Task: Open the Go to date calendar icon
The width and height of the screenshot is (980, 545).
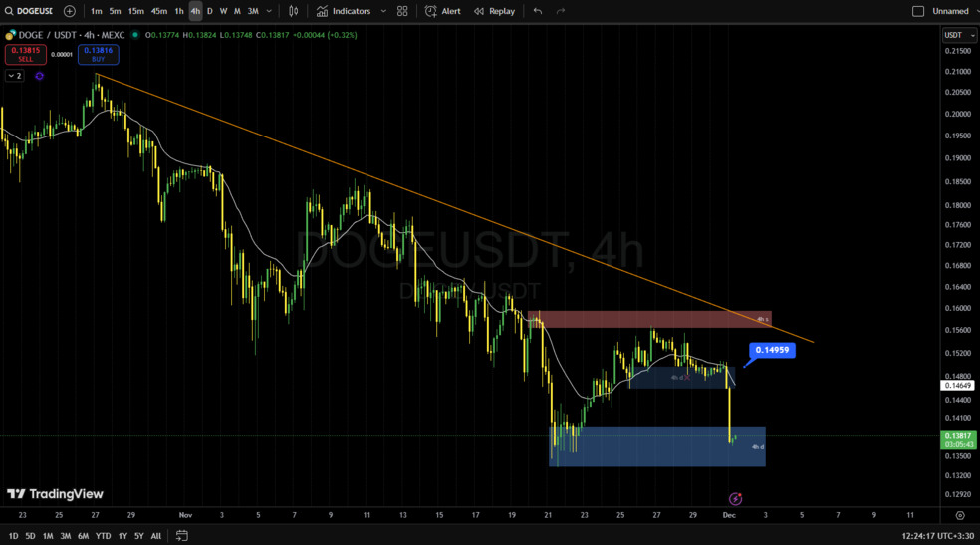Action: click(x=182, y=536)
